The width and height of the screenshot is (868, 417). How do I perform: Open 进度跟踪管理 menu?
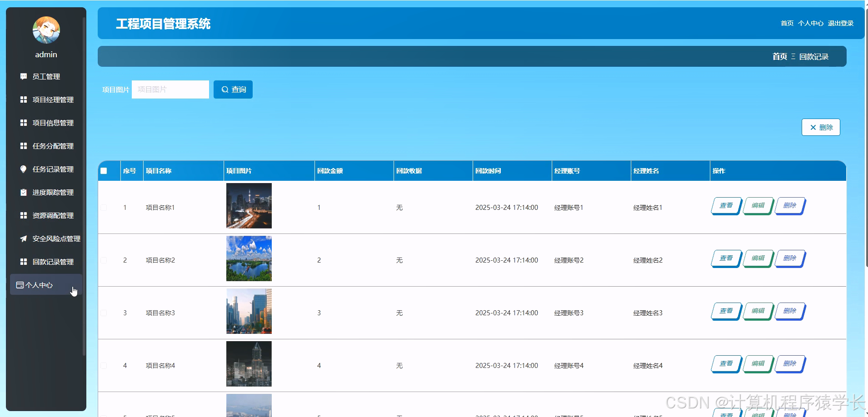pos(46,192)
